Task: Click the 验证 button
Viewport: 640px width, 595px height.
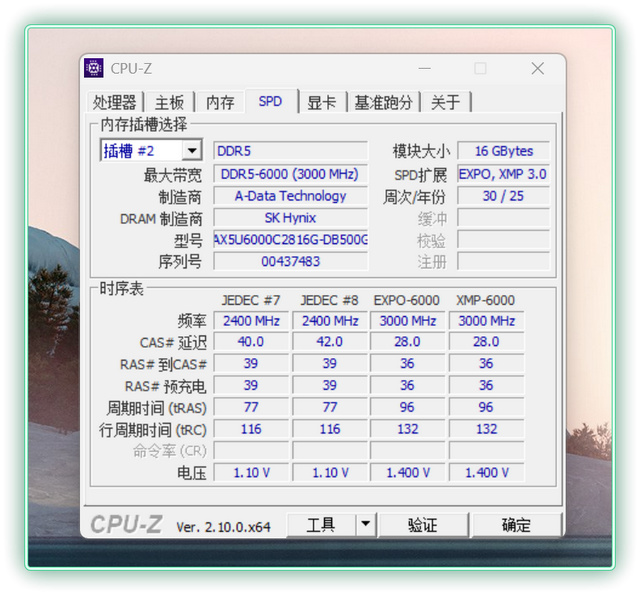Action: pos(423,524)
